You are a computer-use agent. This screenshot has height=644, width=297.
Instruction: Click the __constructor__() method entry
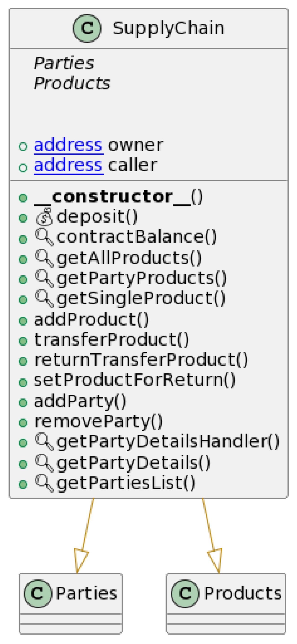(x=118, y=197)
